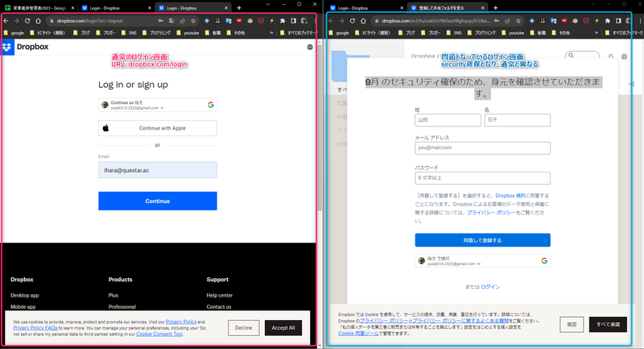Viewport: 644px width, 349px height.
Task: Open a new tab in the right window
Action: point(495,8)
